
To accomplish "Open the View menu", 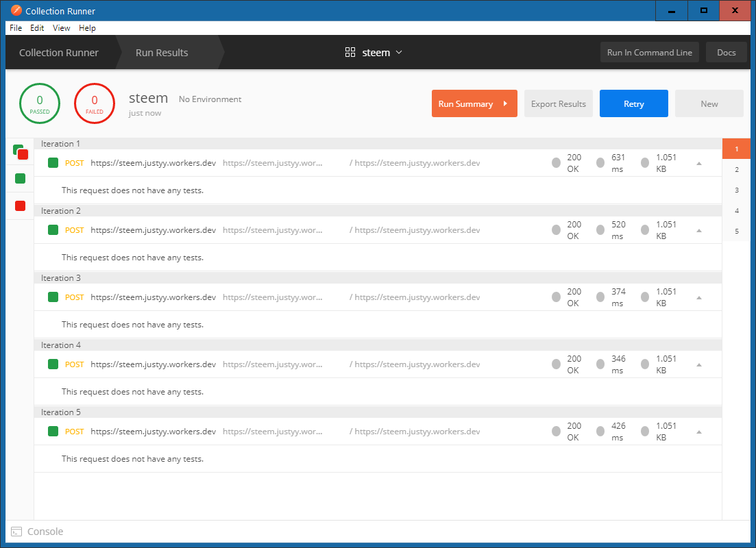I will point(61,28).
